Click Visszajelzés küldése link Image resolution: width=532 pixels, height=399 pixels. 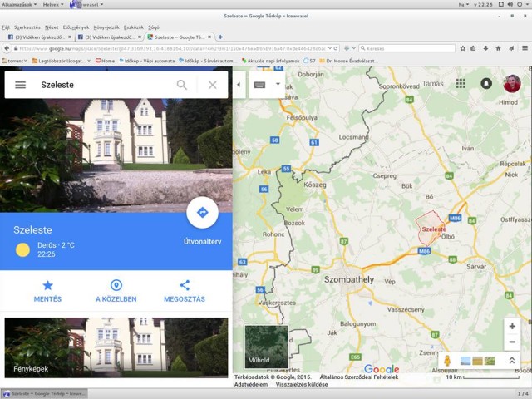tap(302, 384)
